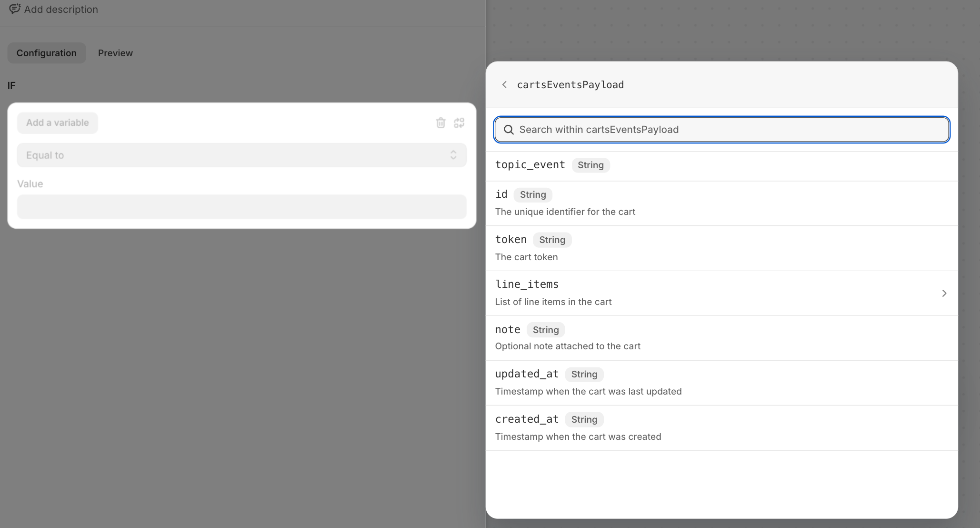The width and height of the screenshot is (980, 528).
Task: Switch to the Preview tab
Action: [115, 53]
